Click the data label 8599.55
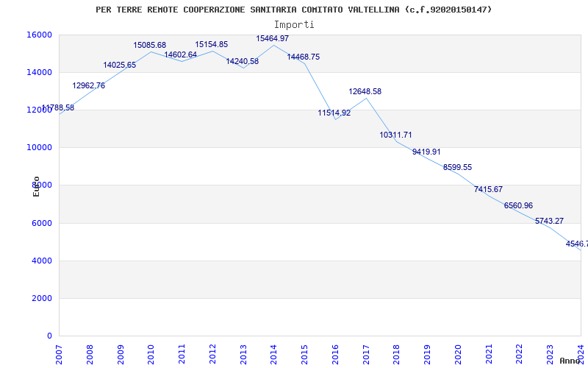This screenshot has width=588, height=368. (x=457, y=168)
